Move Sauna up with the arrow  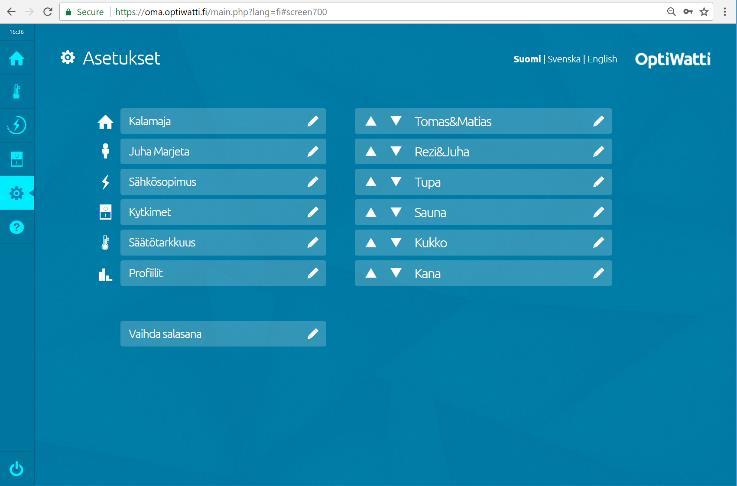click(x=371, y=212)
